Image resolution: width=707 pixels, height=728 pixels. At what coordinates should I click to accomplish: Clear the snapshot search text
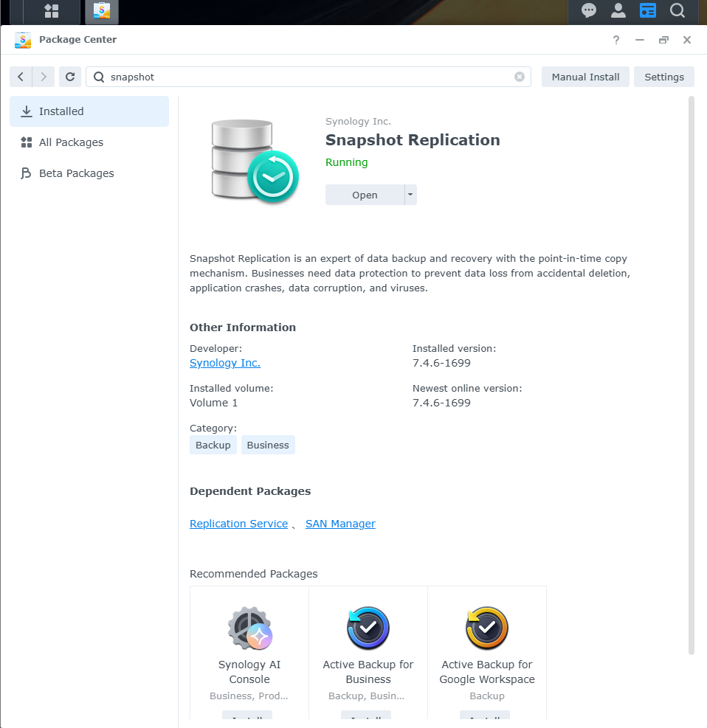pos(520,77)
